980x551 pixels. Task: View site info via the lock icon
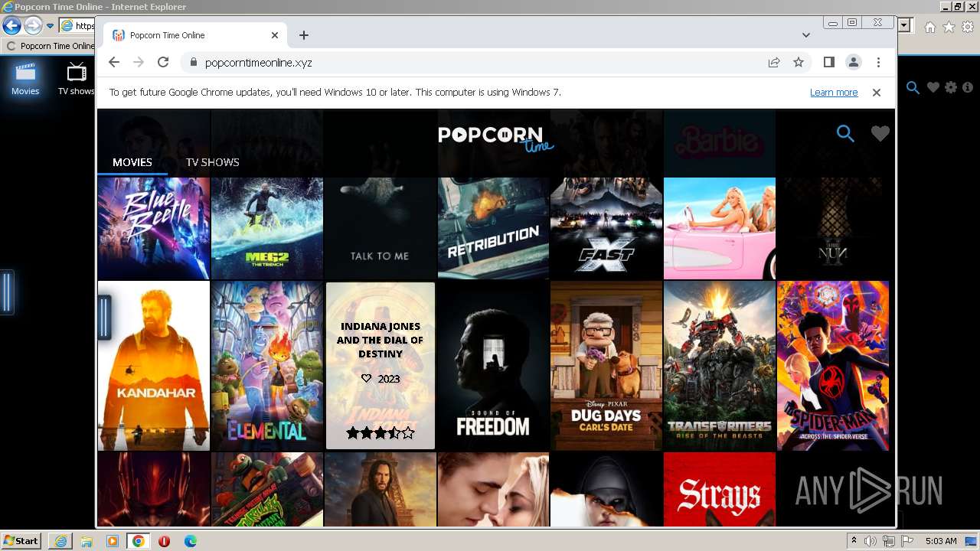pyautogui.click(x=193, y=62)
